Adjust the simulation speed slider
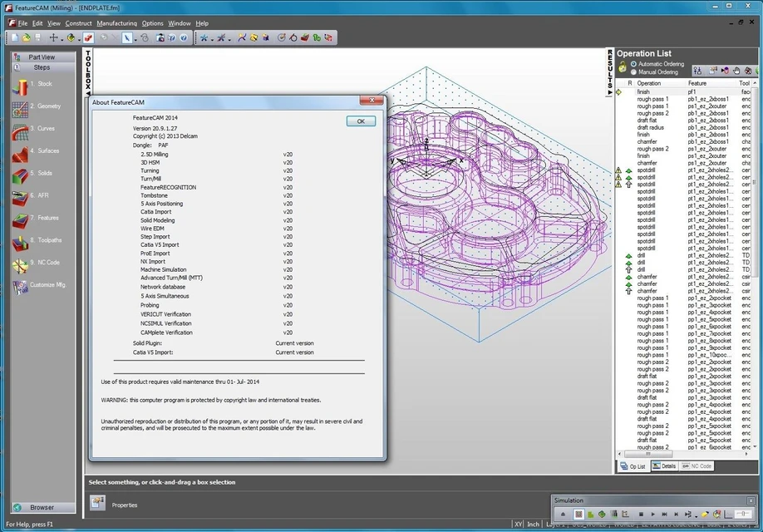 [742, 514]
